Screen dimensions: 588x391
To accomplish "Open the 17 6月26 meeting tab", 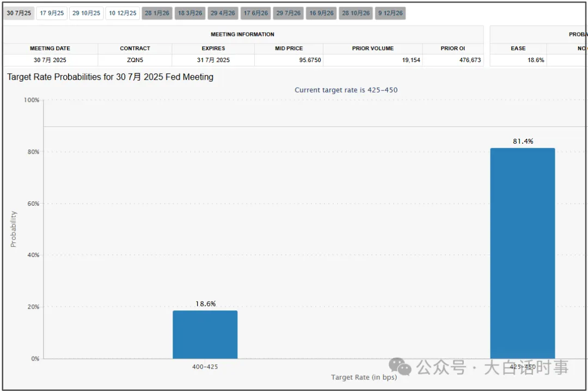I will (256, 13).
